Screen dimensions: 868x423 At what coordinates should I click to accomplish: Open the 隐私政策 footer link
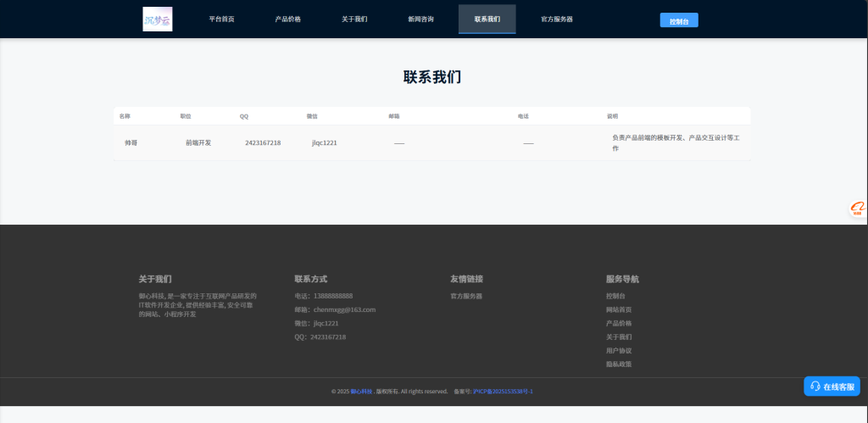click(x=619, y=365)
